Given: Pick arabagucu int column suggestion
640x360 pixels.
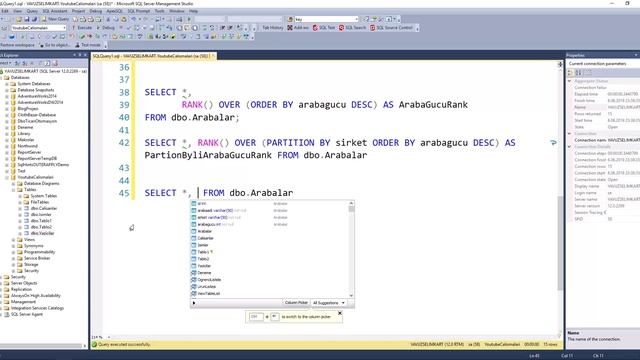Looking at the screenshot, I should point(269,224).
